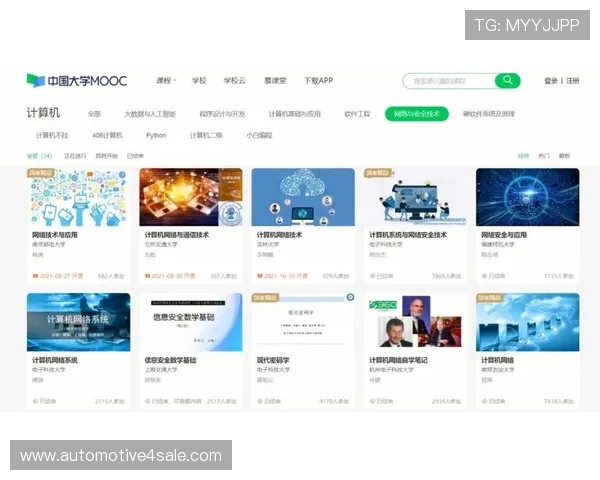Click the 计算机系统与网络安全技术 course title

tap(408, 235)
